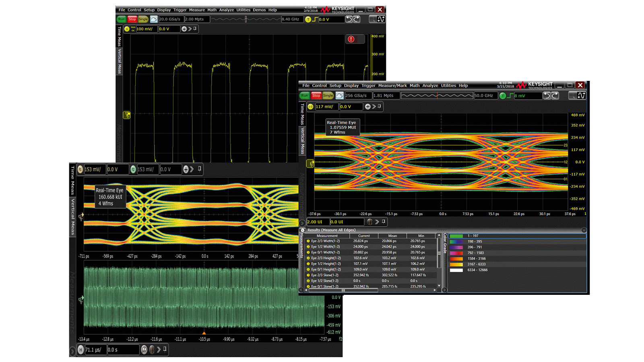Open the Demos menu in the back window
The height and width of the screenshot is (362, 644).
(x=259, y=10)
